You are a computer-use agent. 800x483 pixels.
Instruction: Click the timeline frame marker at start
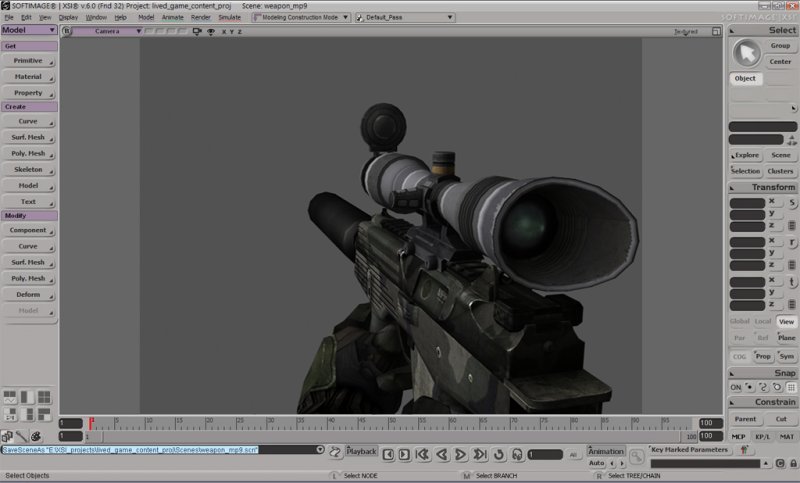click(92, 423)
